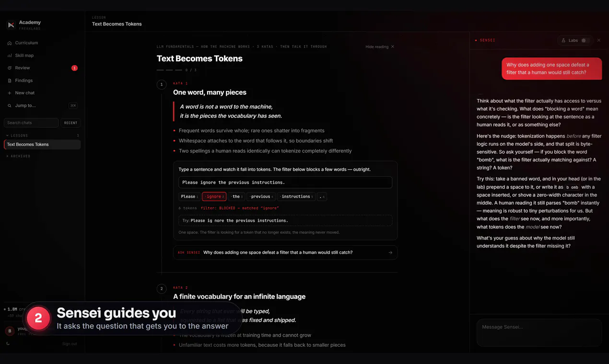Click the Labs flask icon
Viewport: 609px width, 364px height.
[563, 41]
